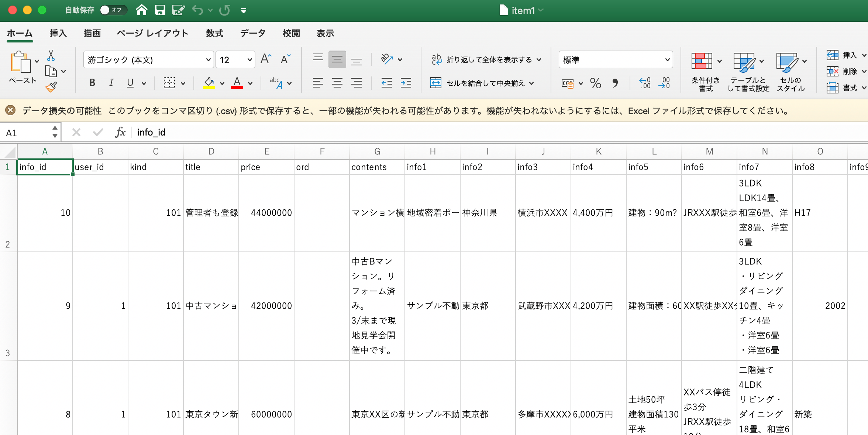
Task: Click the text orientation icon
Action: pyautogui.click(x=387, y=59)
